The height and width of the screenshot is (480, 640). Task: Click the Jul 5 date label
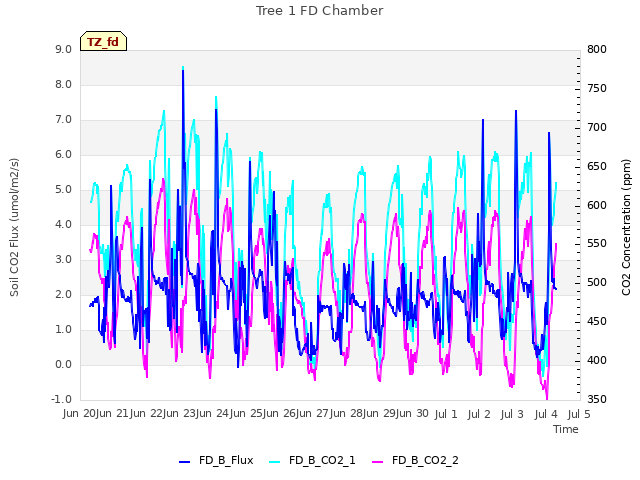[579, 414]
